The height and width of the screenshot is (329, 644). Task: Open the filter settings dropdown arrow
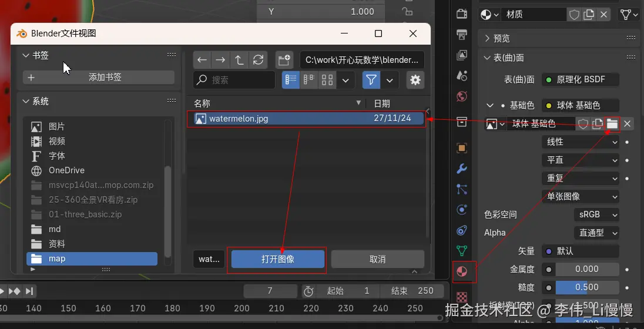390,80
